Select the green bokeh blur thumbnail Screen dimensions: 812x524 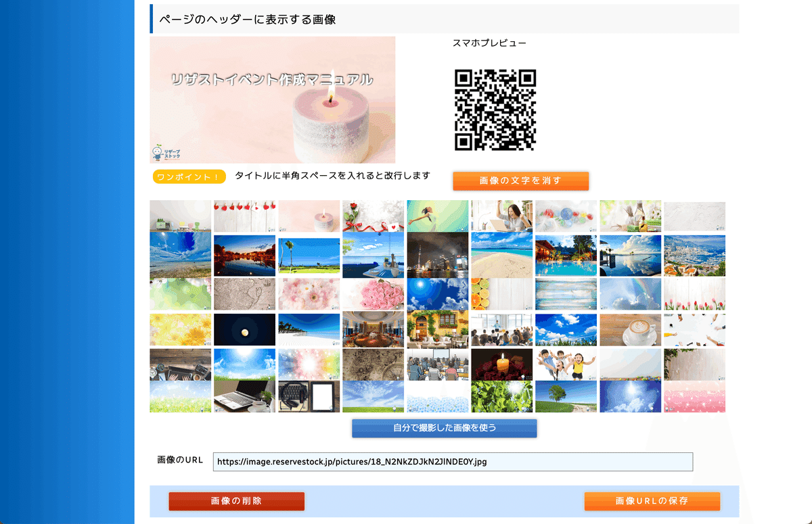pyautogui.click(x=180, y=294)
